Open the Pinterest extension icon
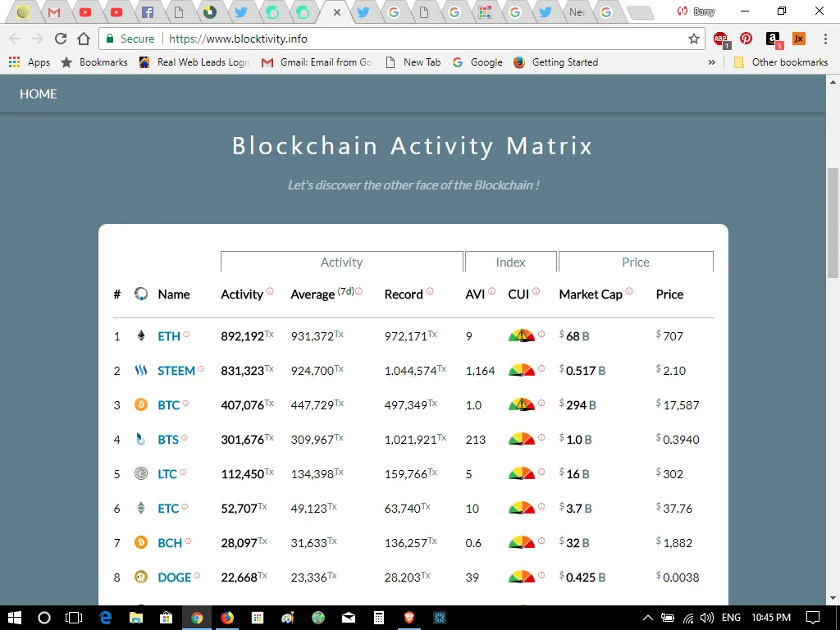Image resolution: width=840 pixels, height=630 pixels. [746, 39]
